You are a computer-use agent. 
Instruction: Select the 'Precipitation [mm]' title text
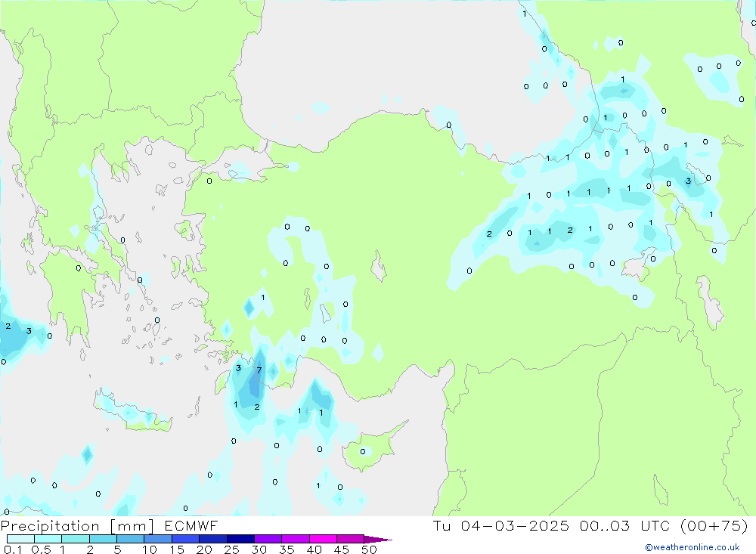pos(77,526)
